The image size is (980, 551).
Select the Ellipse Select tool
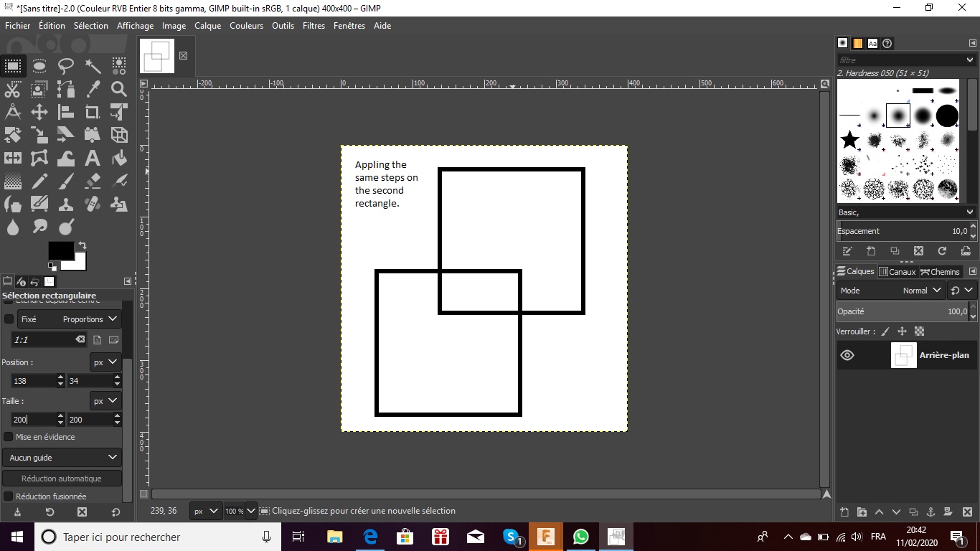click(39, 67)
